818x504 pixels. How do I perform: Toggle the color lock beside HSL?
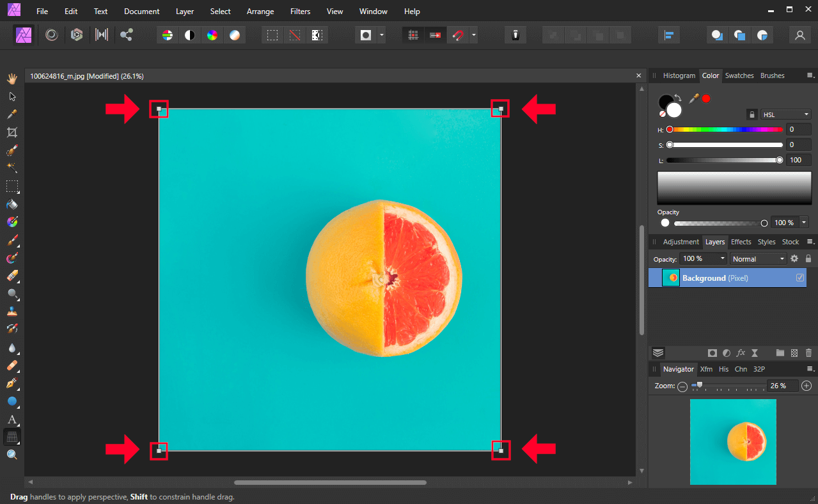(752, 114)
